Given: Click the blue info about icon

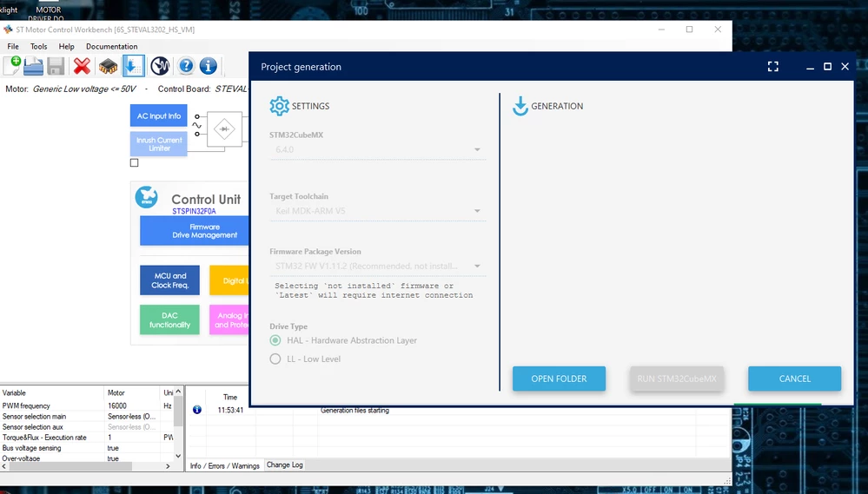Looking at the screenshot, I should coord(209,66).
